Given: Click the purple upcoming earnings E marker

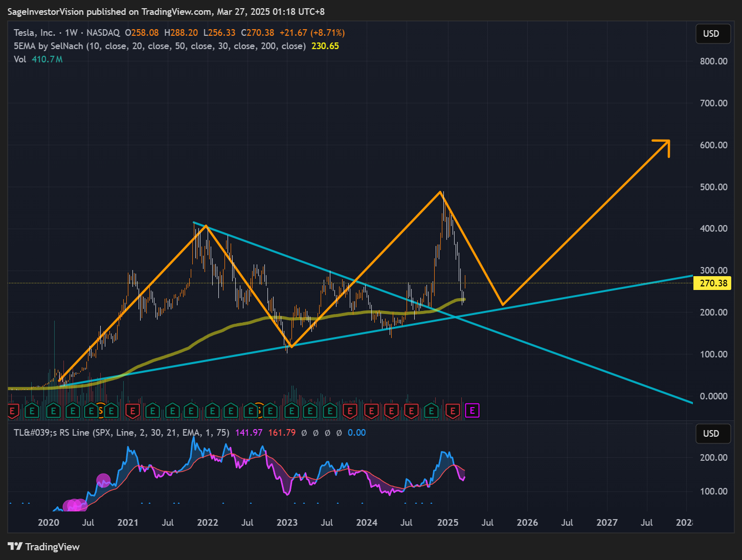Looking at the screenshot, I should click(473, 410).
